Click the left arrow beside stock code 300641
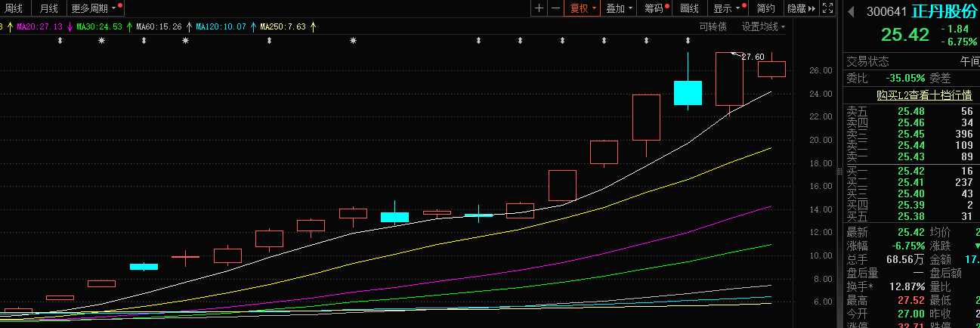The width and height of the screenshot is (980, 328). [851, 11]
